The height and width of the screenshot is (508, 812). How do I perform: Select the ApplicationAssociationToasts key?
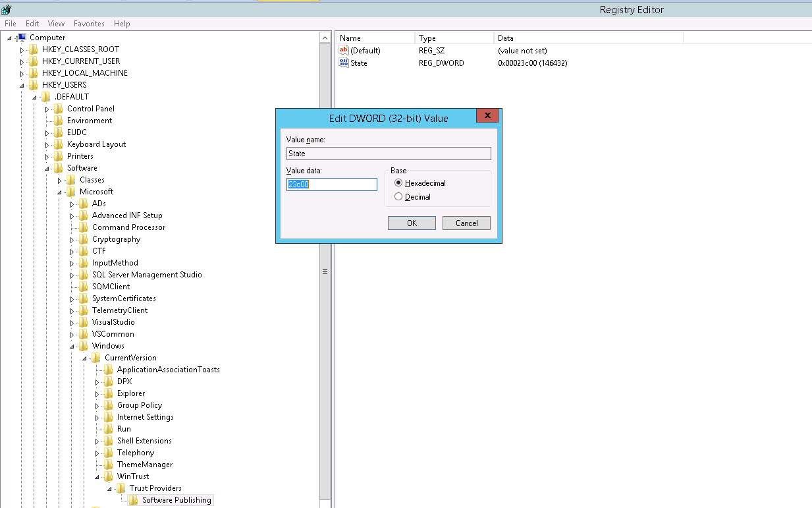(x=169, y=370)
